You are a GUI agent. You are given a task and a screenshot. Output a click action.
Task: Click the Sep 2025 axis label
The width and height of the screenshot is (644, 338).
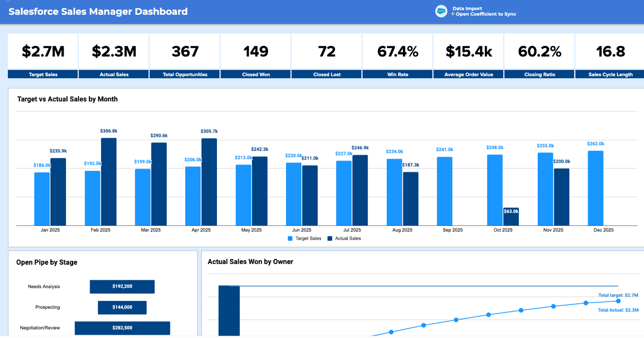453,230
